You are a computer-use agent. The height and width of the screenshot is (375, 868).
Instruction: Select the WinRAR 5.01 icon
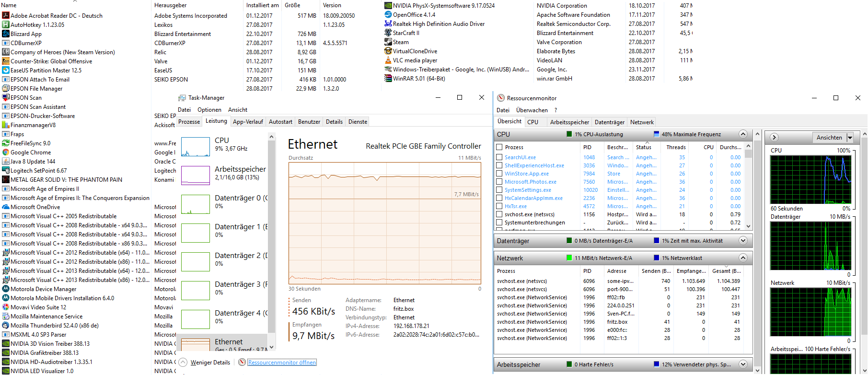point(388,79)
